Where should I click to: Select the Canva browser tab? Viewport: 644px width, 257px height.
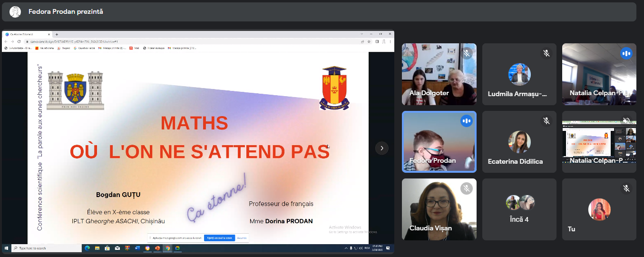point(26,34)
